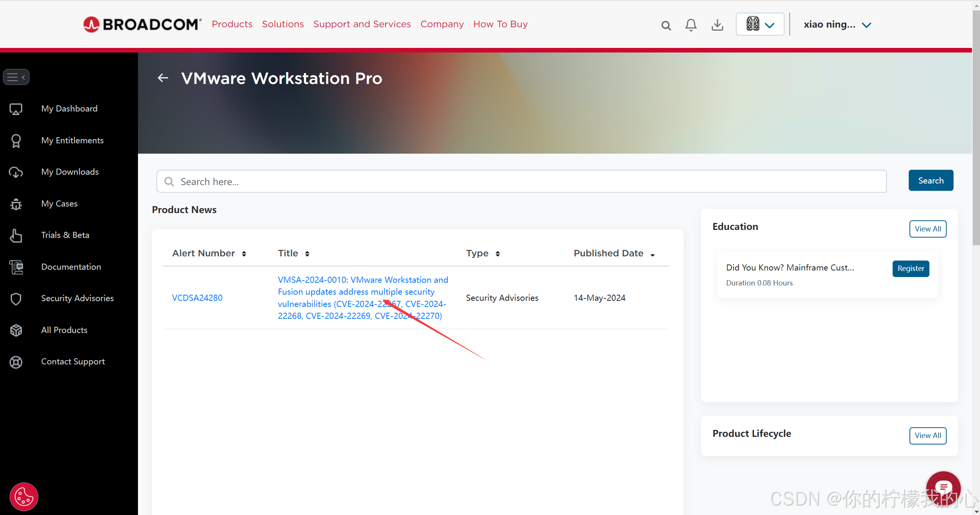Open the How To Buy menu
The image size is (980, 515).
click(x=501, y=24)
